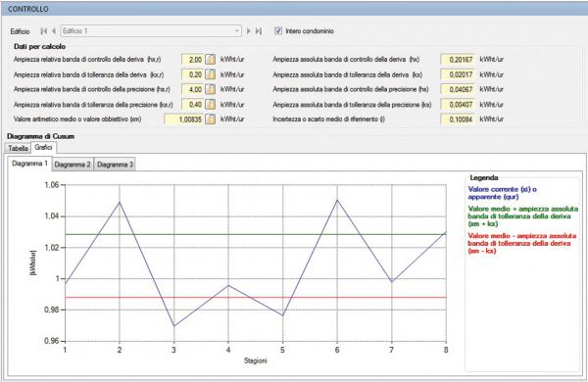Switch to the Tabella tab
Screen dimensions: 588x382
[18, 148]
